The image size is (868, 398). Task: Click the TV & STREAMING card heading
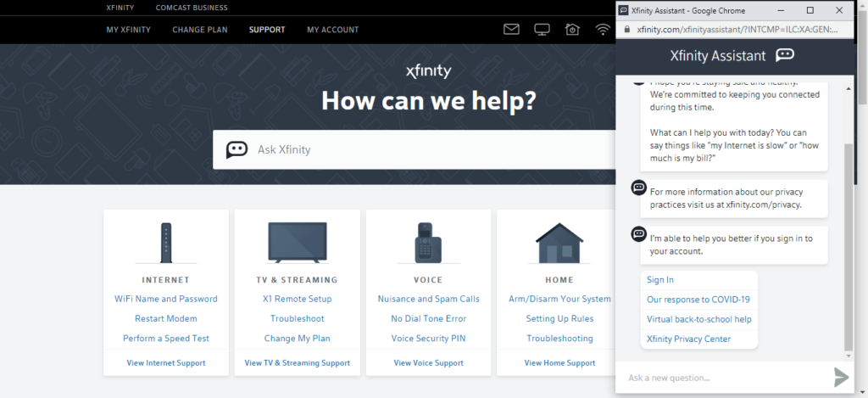(x=298, y=280)
